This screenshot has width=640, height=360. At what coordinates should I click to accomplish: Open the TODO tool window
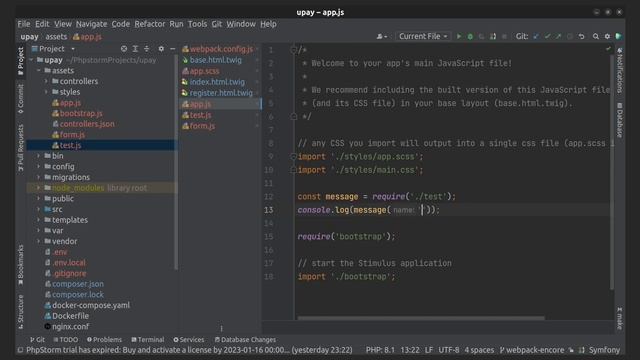pos(65,340)
